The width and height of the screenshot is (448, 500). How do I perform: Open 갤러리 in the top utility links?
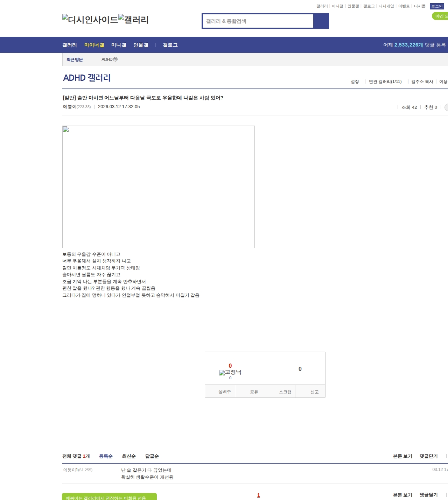322,6
